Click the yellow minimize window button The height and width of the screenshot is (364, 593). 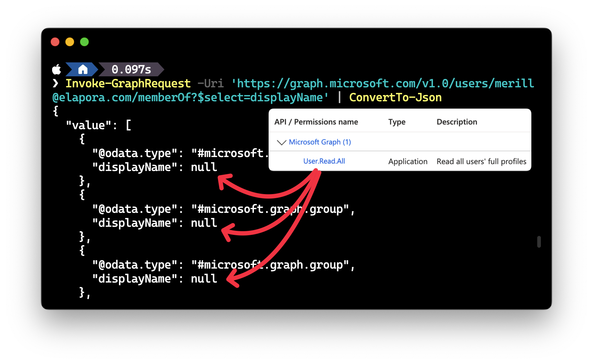pos(70,42)
